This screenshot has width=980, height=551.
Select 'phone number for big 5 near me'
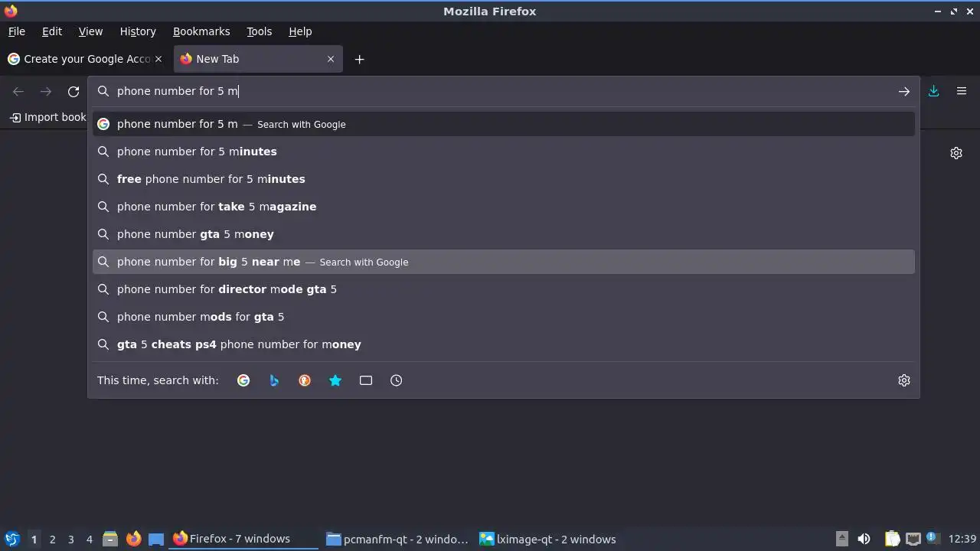click(x=504, y=262)
